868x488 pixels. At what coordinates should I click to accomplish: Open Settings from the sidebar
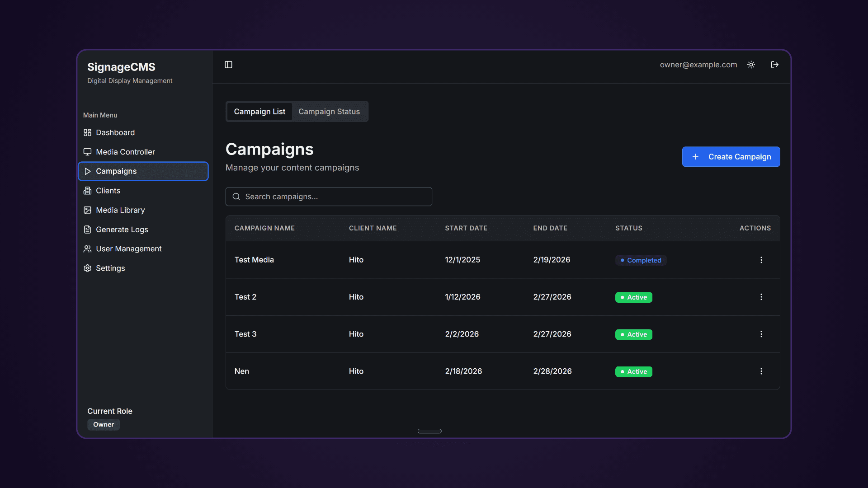[110, 268]
